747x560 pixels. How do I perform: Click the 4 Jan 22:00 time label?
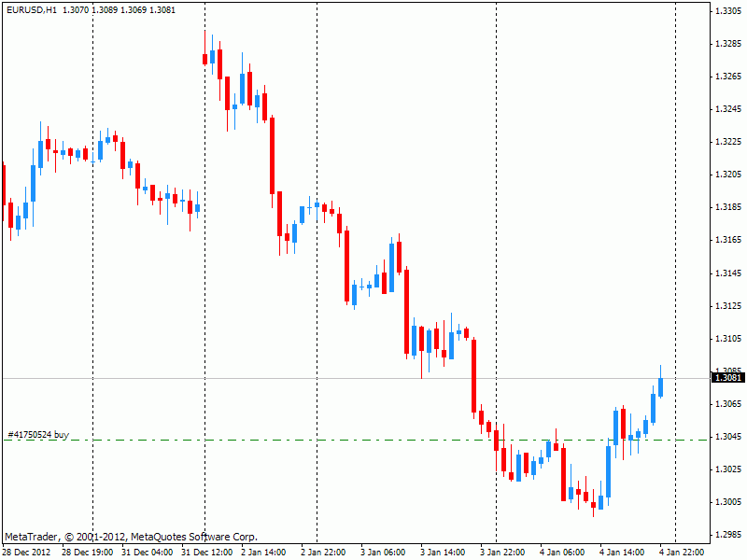[682, 553]
